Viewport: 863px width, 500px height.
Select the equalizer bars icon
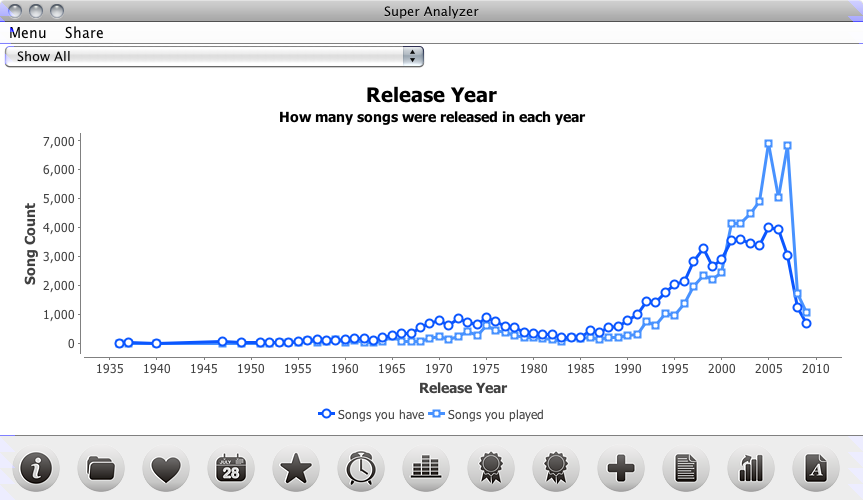point(425,469)
